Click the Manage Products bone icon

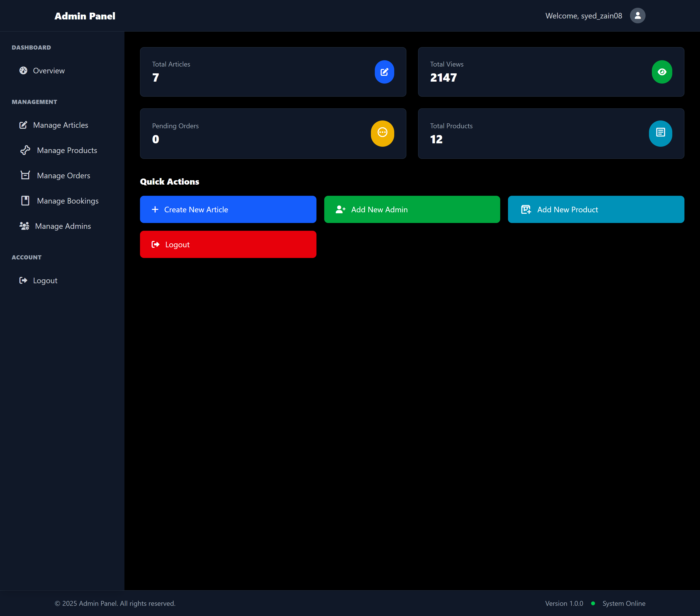click(x=25, y=150)
